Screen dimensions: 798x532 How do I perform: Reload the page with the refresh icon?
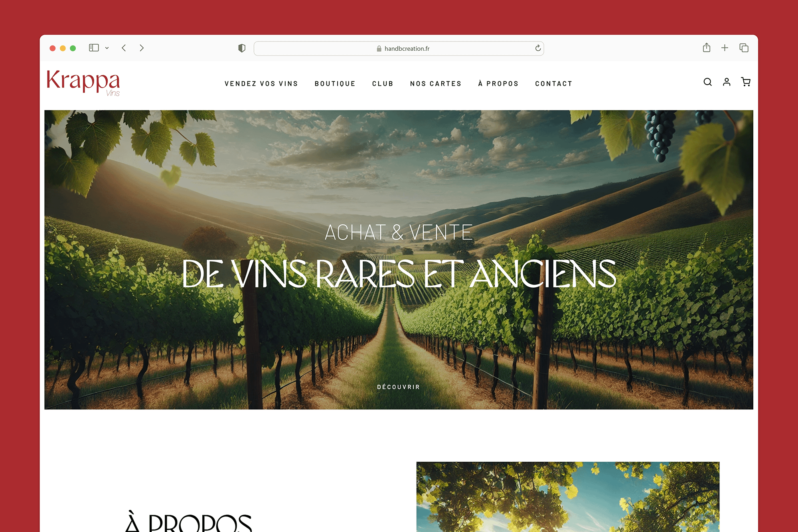538,48
